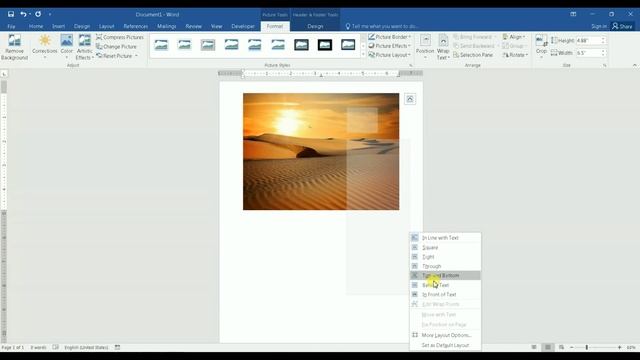Image resolution: width=640 pixels, height=360 pixels.
Task: Click zoom out minus button
Action: click(x=572, y=347)
